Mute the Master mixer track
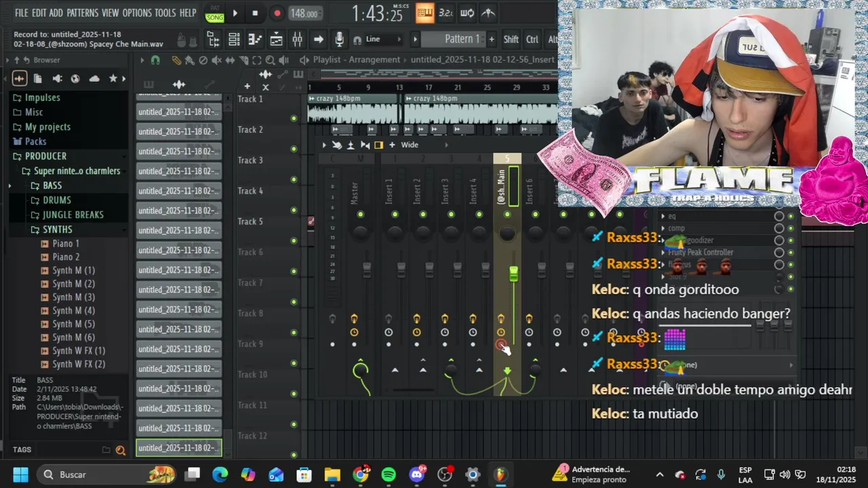Image resolution: width=868 pixels, height=488 pixels. click(360, 214)
